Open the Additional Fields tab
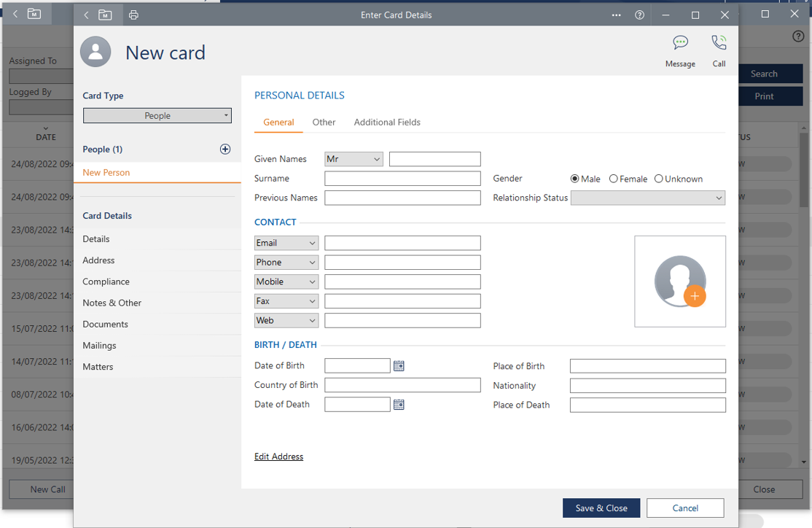Image resolution: width=812 pixels, height=528 pixels. [x=387, y=123]
